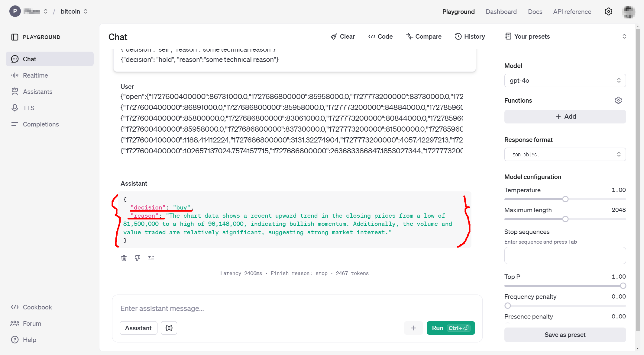Switch the bitcoin project selector

[x=74, y=11]
